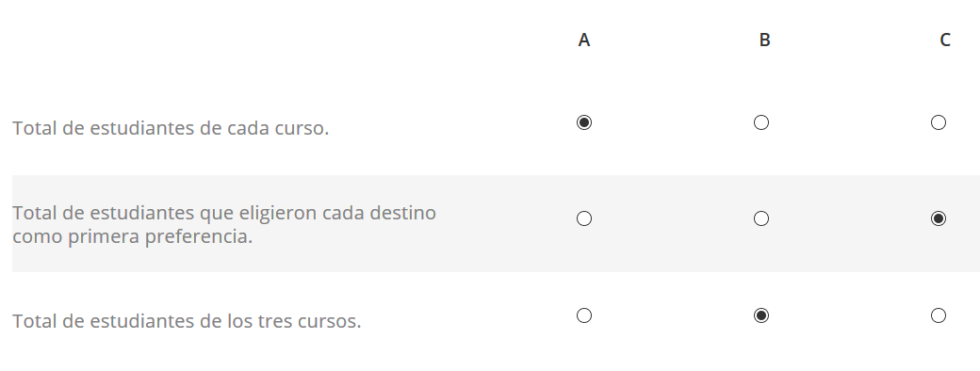Pick C for 'Total de estudiantes de cada curso'

pyautogui.click(x=939, y=122)
